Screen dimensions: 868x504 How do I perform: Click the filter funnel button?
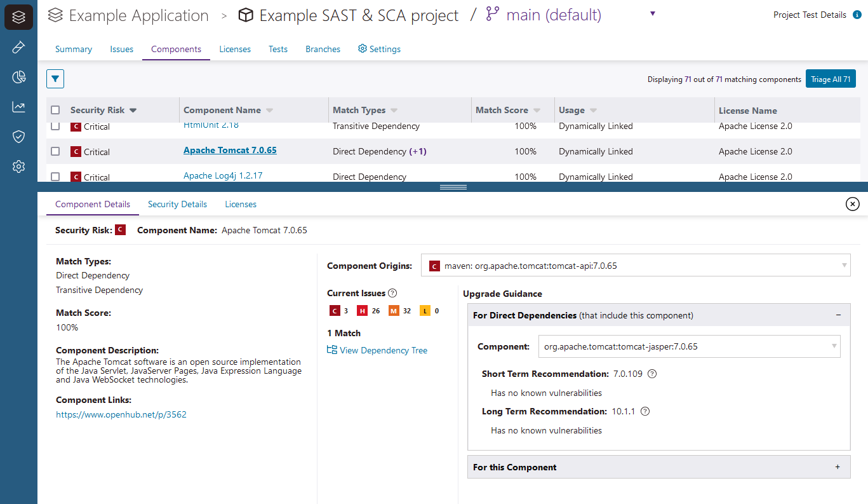click(x=55, y=79)
